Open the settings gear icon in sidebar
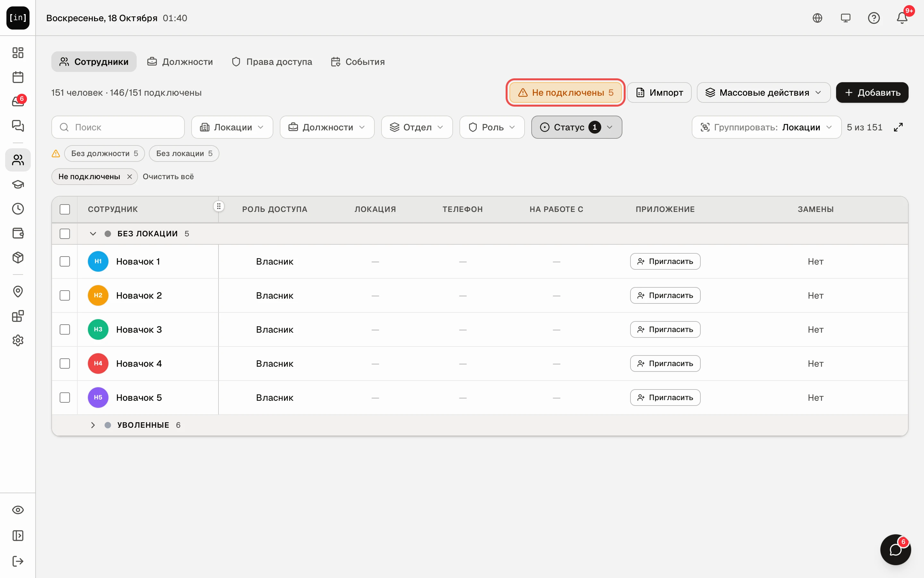924x578 pixels. (x=18, y=340)
